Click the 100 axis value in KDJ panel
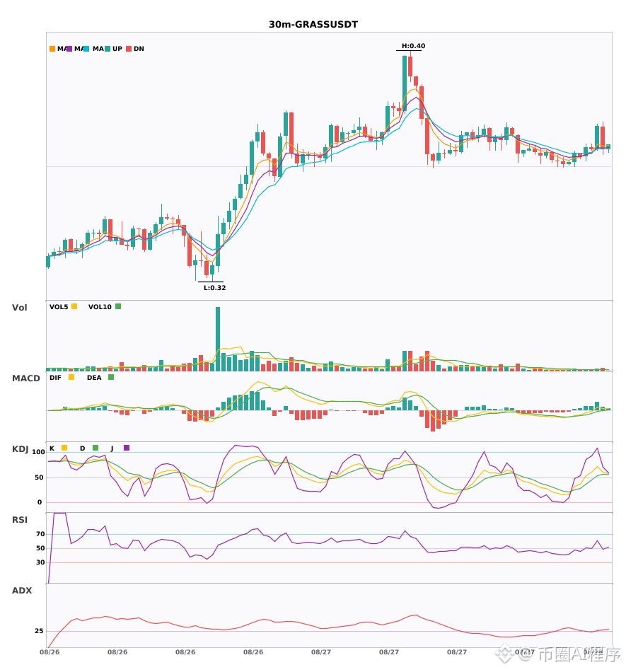Viewport: 626px width, 672px height. (x=39, y=452)
